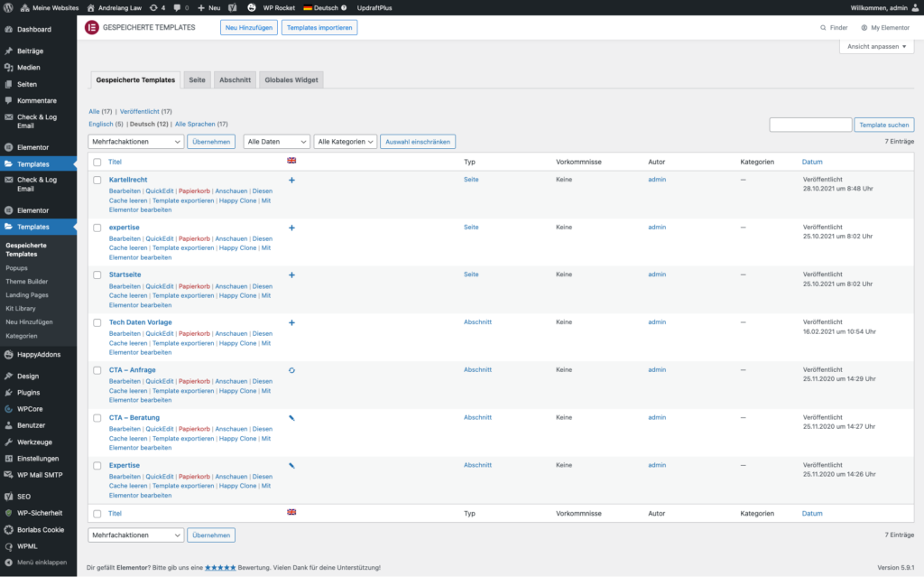The width and height of the screenshot is (924, 577).
Task: Open Popups submenu item
Action: coord(16,268)
